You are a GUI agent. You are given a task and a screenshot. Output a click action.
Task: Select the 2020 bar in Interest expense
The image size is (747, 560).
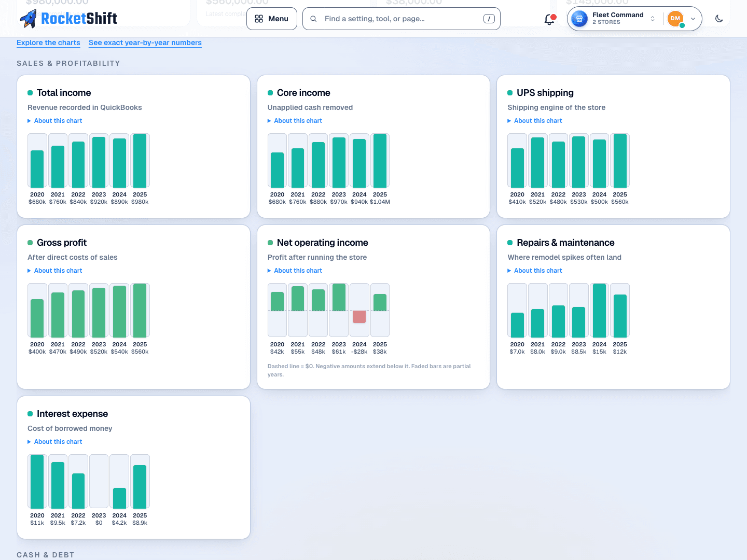click(x=37, y=482)
